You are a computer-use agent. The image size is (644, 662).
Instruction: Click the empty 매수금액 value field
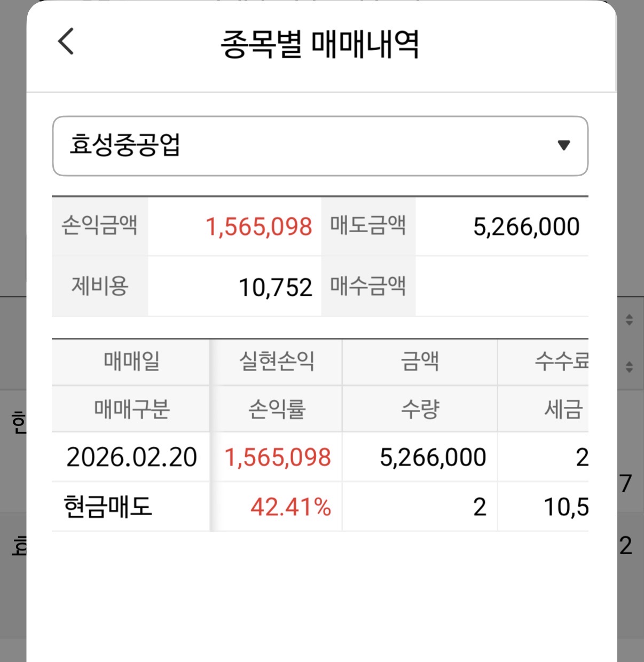click(502, 287)
